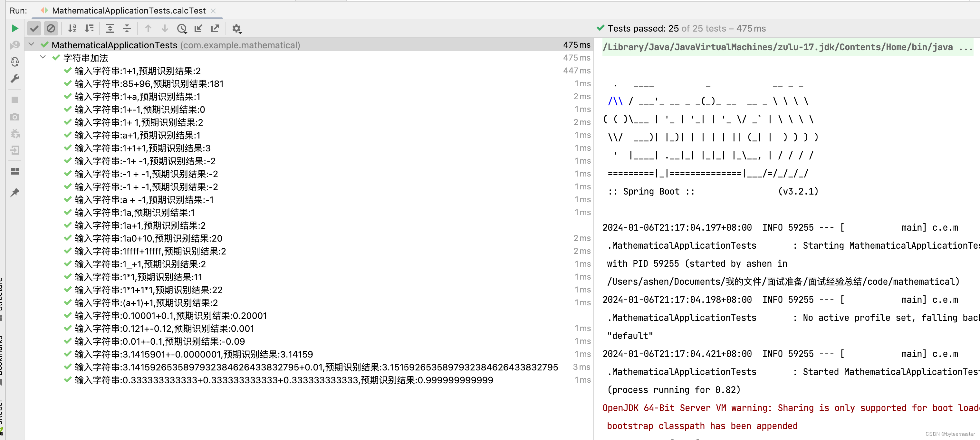This screenshot has height=440, width=980.
Task: Click Rerun failed tests icon in left sidebar
Action: 15,45
